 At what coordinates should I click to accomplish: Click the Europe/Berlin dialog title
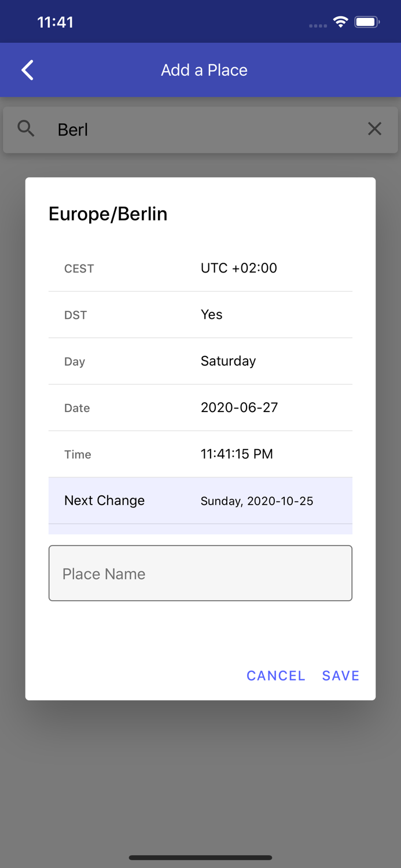click(x=108, y=214)
